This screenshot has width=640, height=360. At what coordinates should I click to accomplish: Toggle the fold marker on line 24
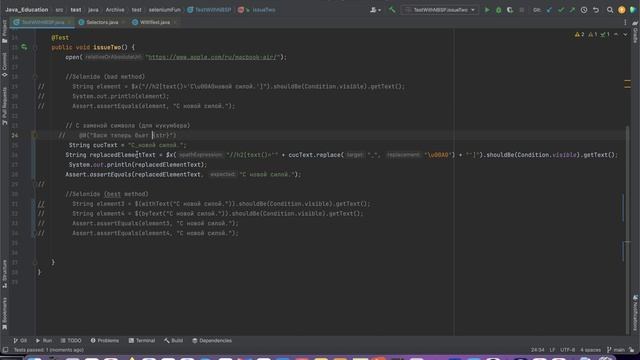35,136
